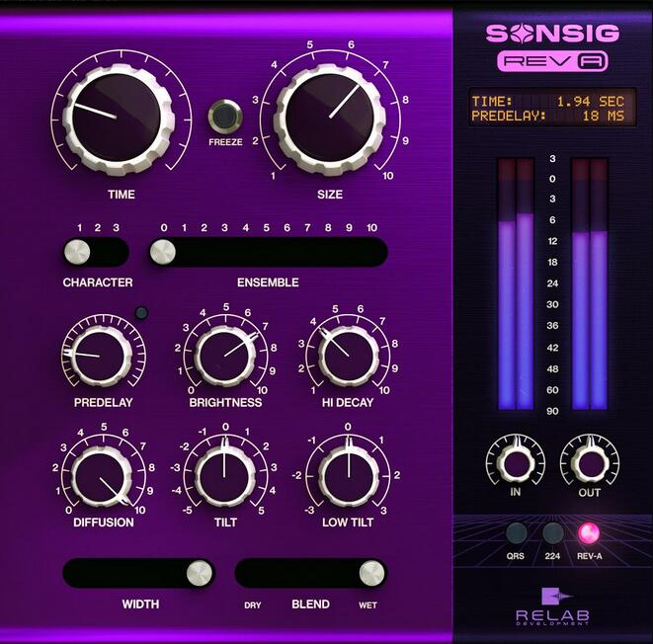The height and width of the screenshot is (644, 653).
Task: Select the QRS reverb mode button
Action: 516,532
